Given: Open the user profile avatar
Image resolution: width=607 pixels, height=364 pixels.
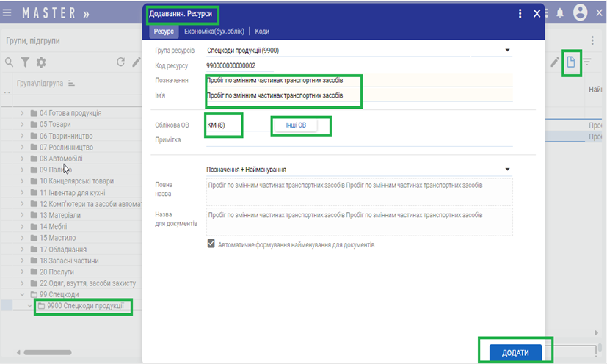Looking at the screenshot, I should pyautogui.click(x=581, y=13).
